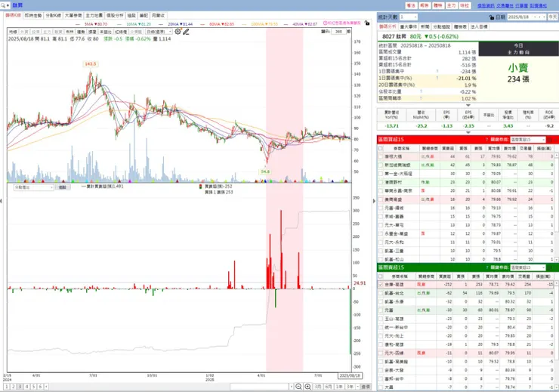Tick checkbox for 凱基-三重 row
The width and height of the screenshot is (559, 392).
click(381, 251)
